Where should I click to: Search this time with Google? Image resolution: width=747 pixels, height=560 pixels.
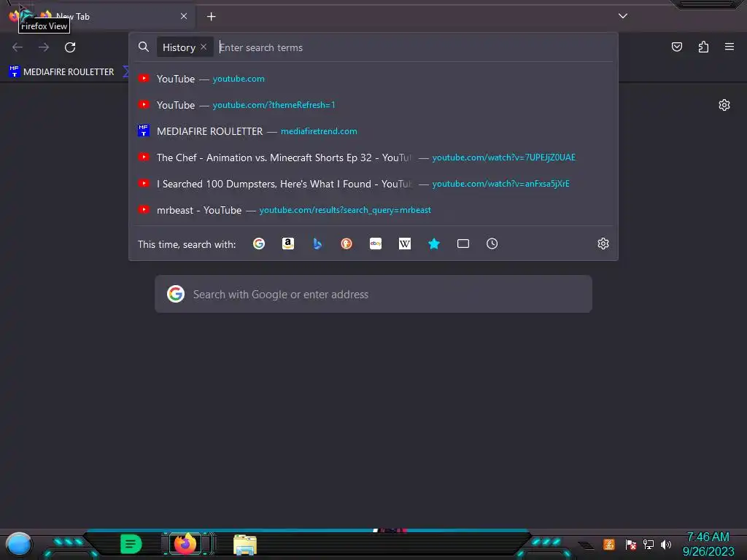259,244
